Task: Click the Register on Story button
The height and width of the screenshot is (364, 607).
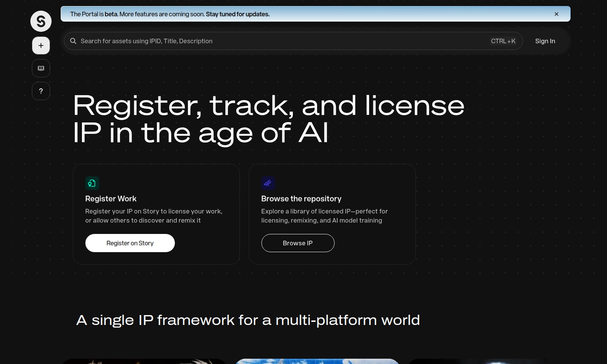Action: tap(130, 243)
